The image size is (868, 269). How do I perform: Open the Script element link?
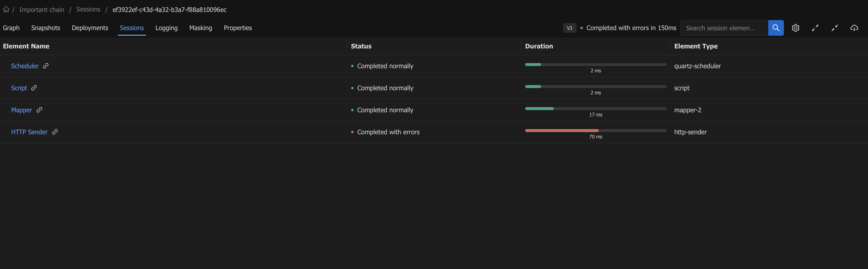[x=19, y=88]
